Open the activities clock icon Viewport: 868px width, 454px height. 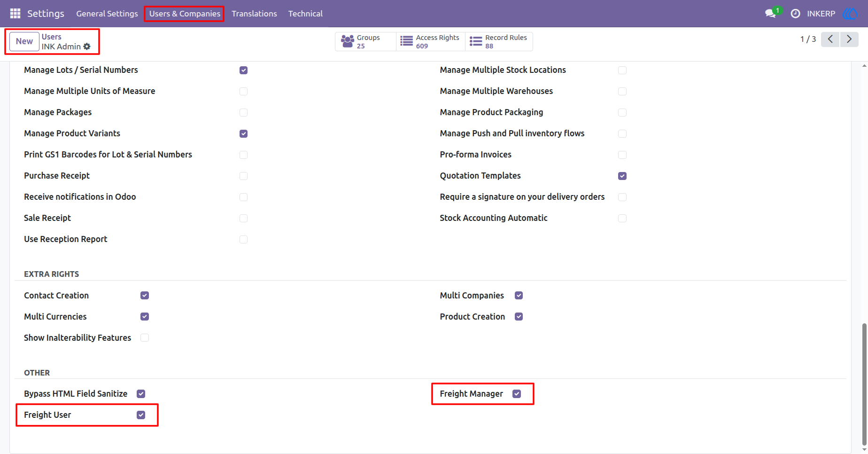pyautogui.click(x=795, y=14)
